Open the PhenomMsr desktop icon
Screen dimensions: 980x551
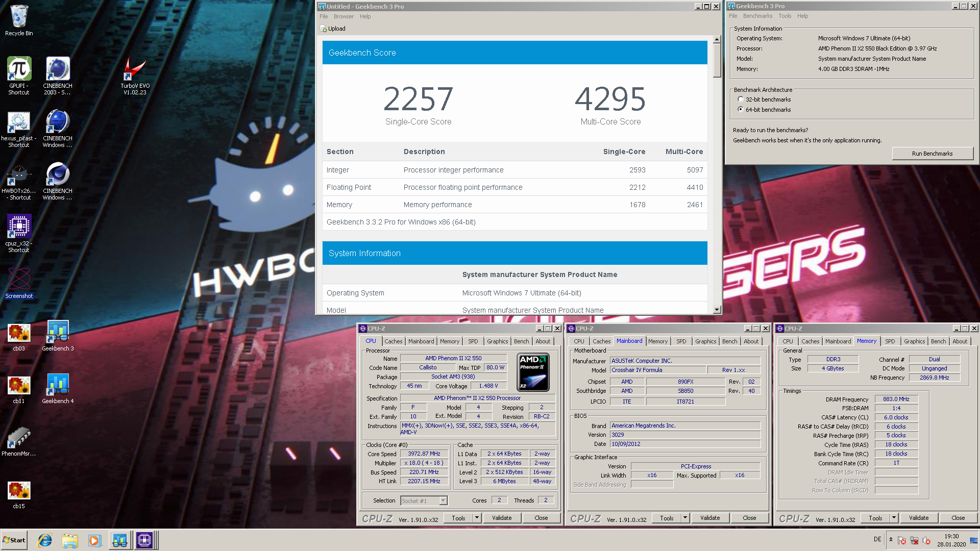point(19,441)
